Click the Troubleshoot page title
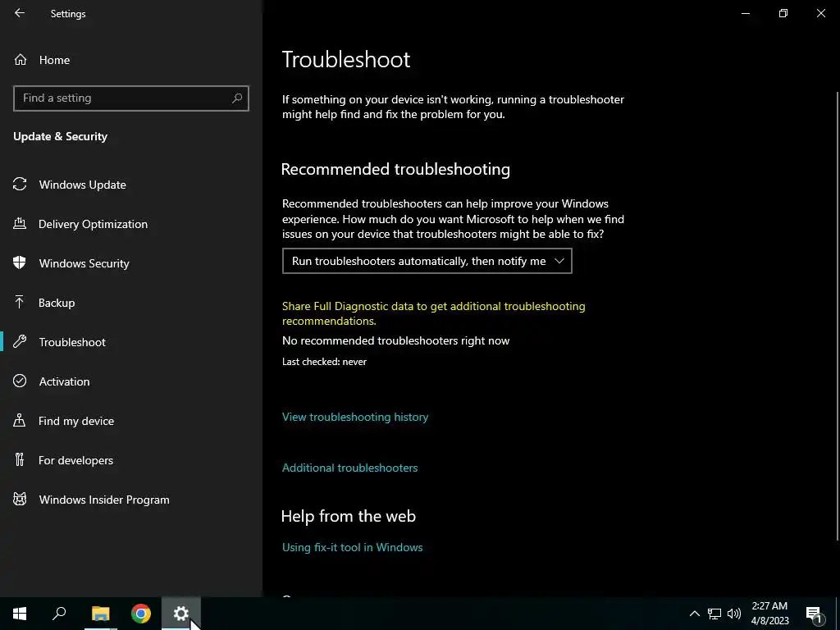This screenshot has height=630, width=840. (x=346, y=59)
